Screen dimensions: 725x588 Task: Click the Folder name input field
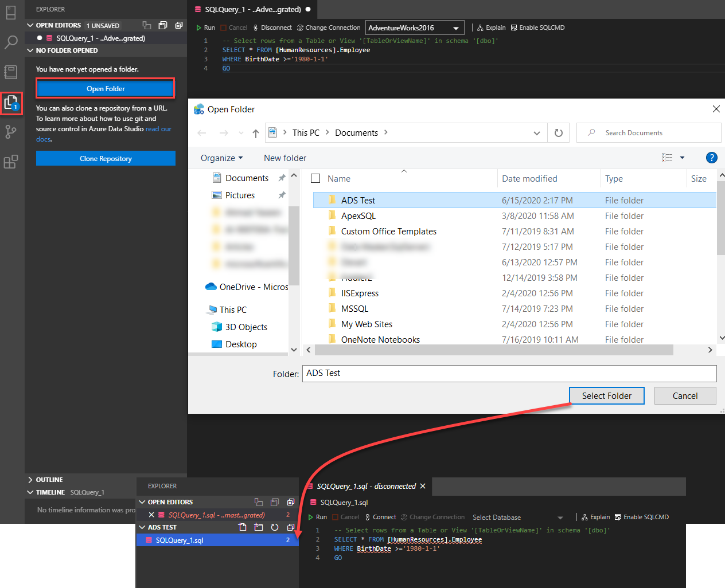509,373
